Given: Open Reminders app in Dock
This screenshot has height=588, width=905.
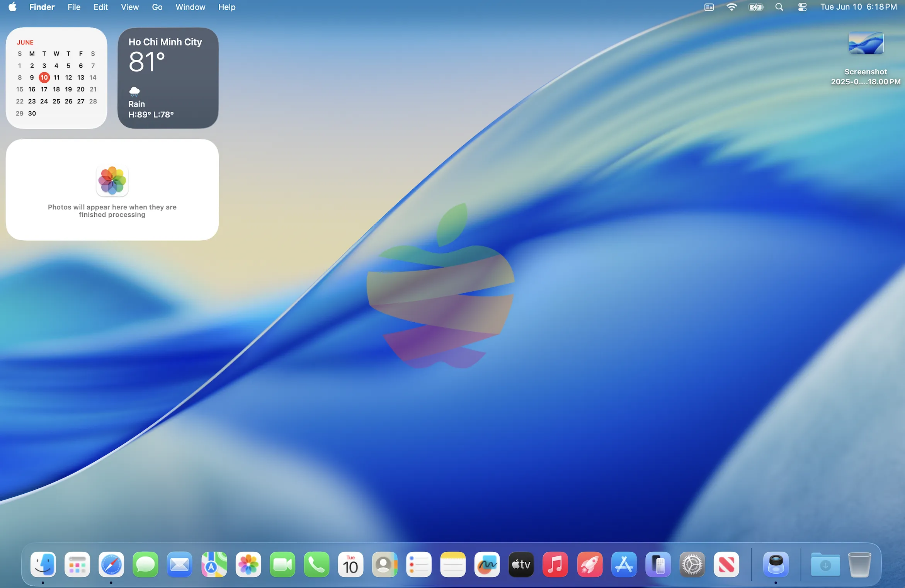Looking at the screenshot, I should (x=419, y=564).
